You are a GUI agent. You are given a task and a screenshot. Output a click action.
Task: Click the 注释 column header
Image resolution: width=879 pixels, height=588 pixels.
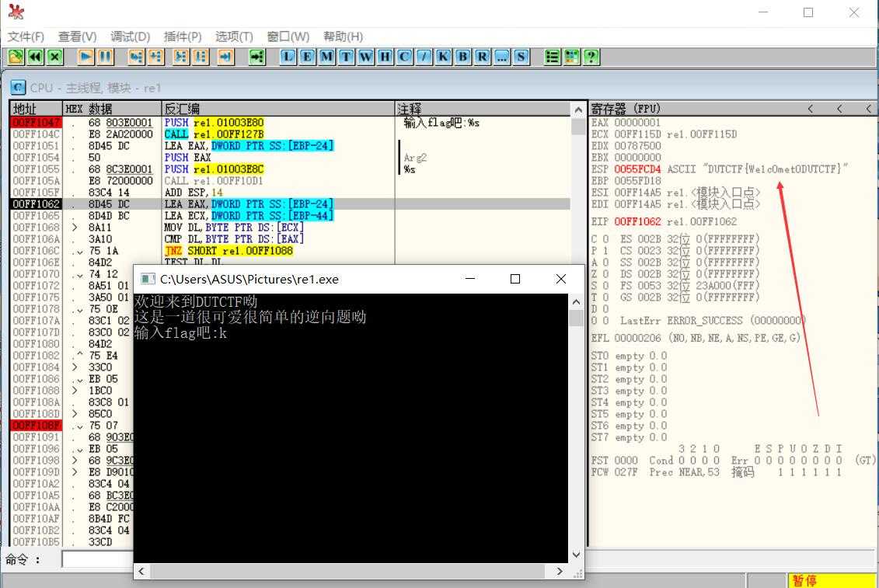(x=483, y=109)
